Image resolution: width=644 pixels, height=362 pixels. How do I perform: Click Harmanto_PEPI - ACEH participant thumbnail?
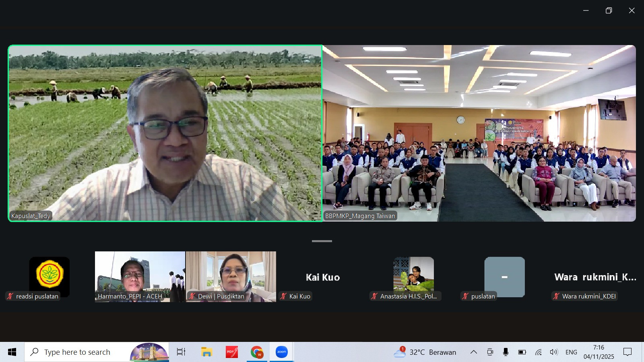pyautogui.click(x=140, y=276)
